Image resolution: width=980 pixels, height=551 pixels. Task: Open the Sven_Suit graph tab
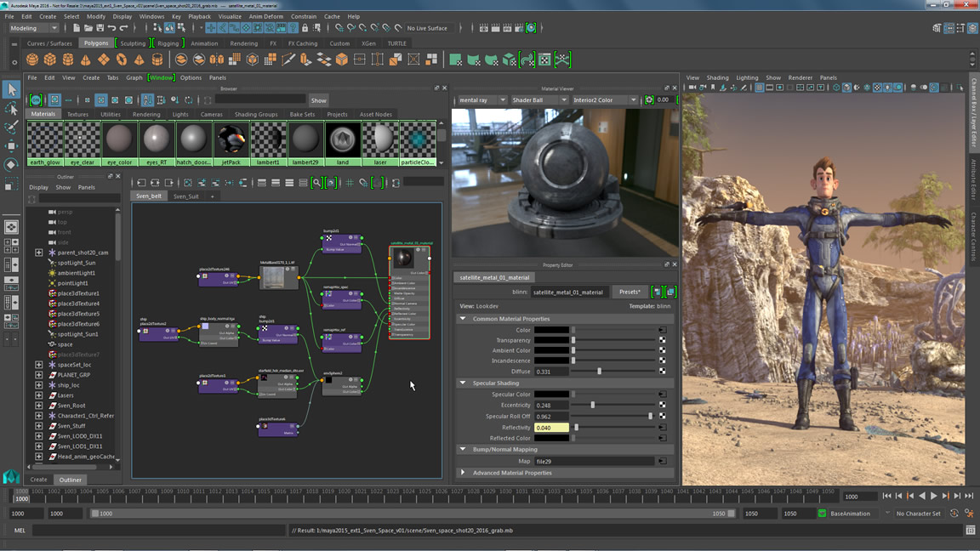(185, 196)
